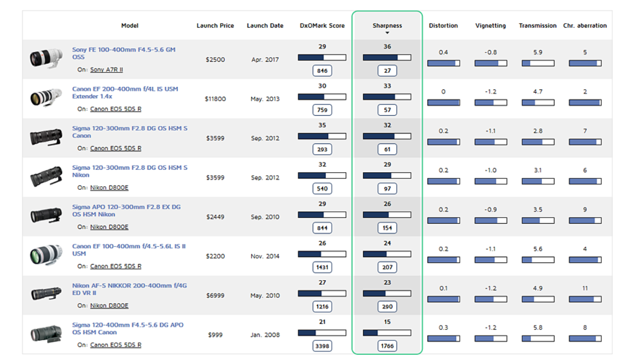Open the Sony A7R II camera link

(x=106, y=69)
